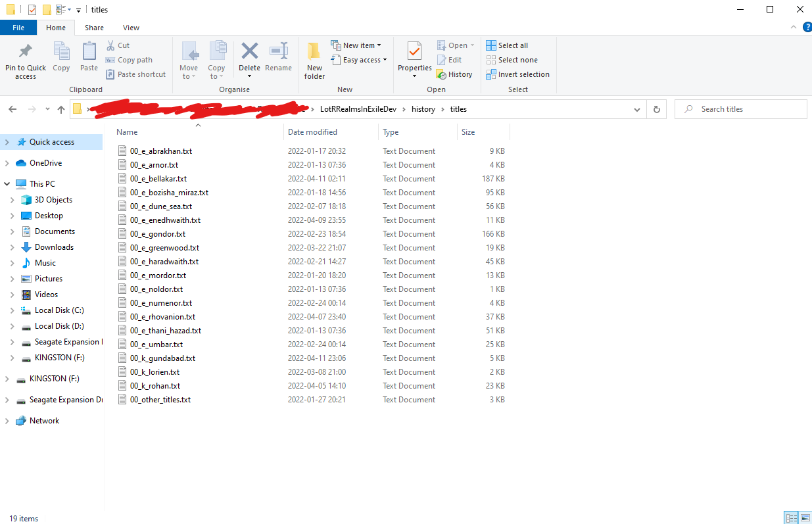Select the file 00_other_titles.txt
The height and width of the screenshot is (524, 812).
pos(160,400)
